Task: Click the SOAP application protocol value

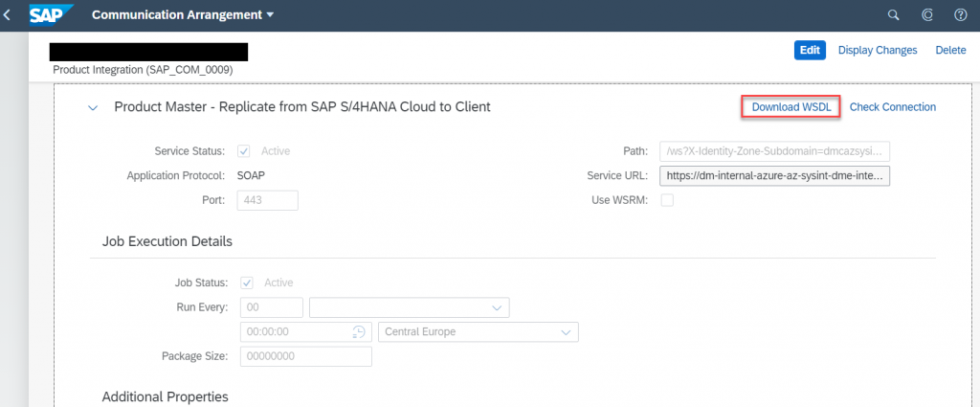Action: point(252,175)
